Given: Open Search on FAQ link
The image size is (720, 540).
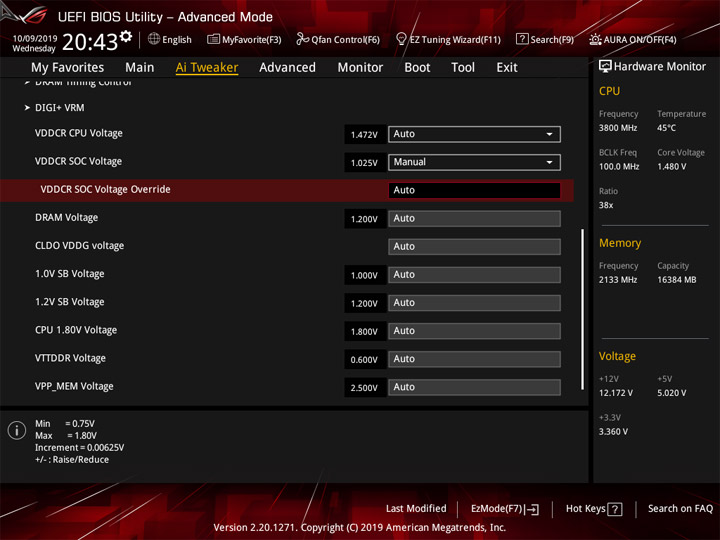Looking at the screenshot, I should coord(680,509).
